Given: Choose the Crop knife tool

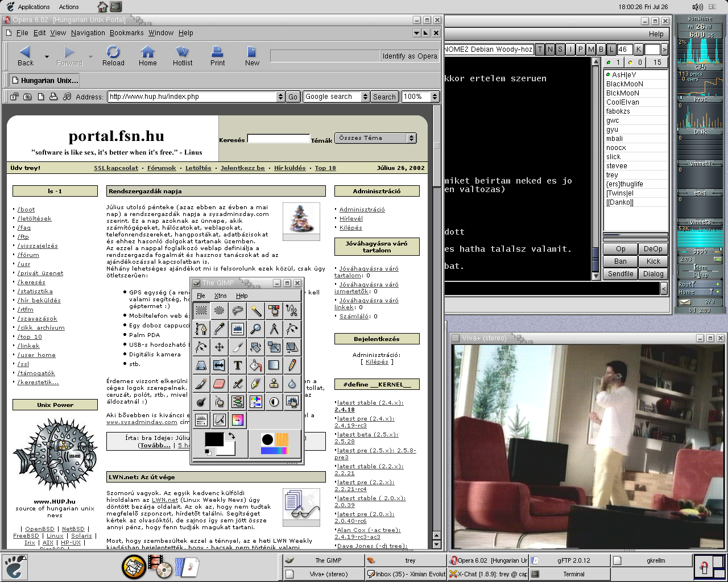Looking at the screenshot, I should pyautogui.click(x=238, y=347).
